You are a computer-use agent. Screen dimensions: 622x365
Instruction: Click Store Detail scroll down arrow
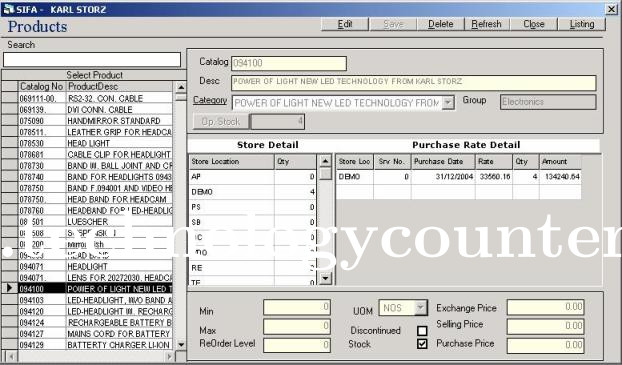pos(325,279)
